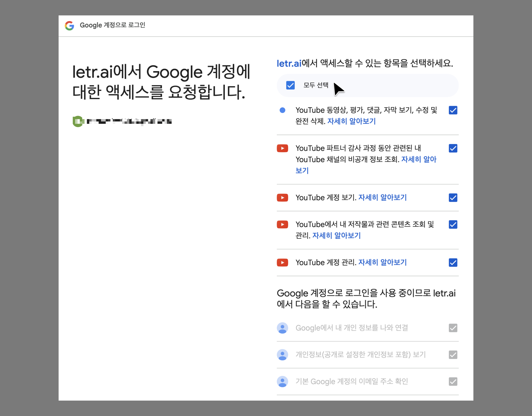Screen dimensions: 532x416
Task: Uncheck the YouTube 파트너 감사 permission checkbox
Action: (x=453, y=148)
